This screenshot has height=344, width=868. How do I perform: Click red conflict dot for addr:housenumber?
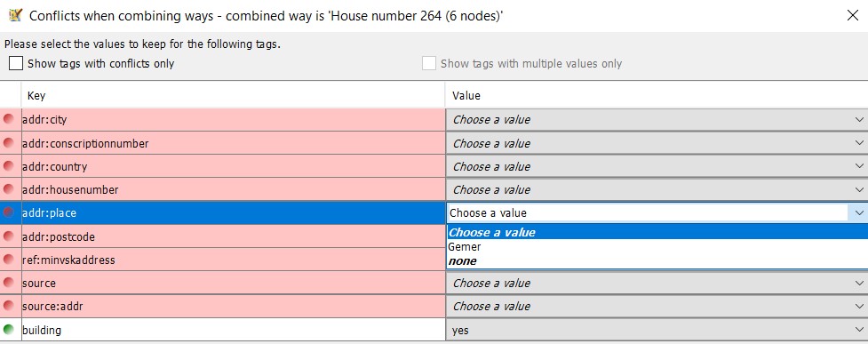(8, 189)
